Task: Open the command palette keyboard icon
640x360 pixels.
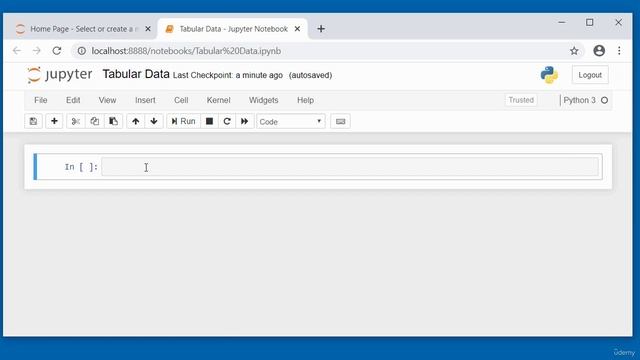Action: click(340, 121)
